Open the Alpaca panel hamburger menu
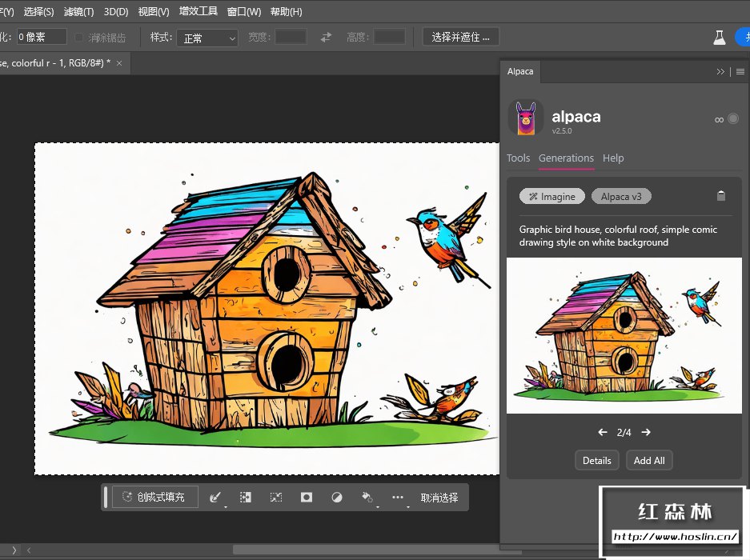 [740, 71]
